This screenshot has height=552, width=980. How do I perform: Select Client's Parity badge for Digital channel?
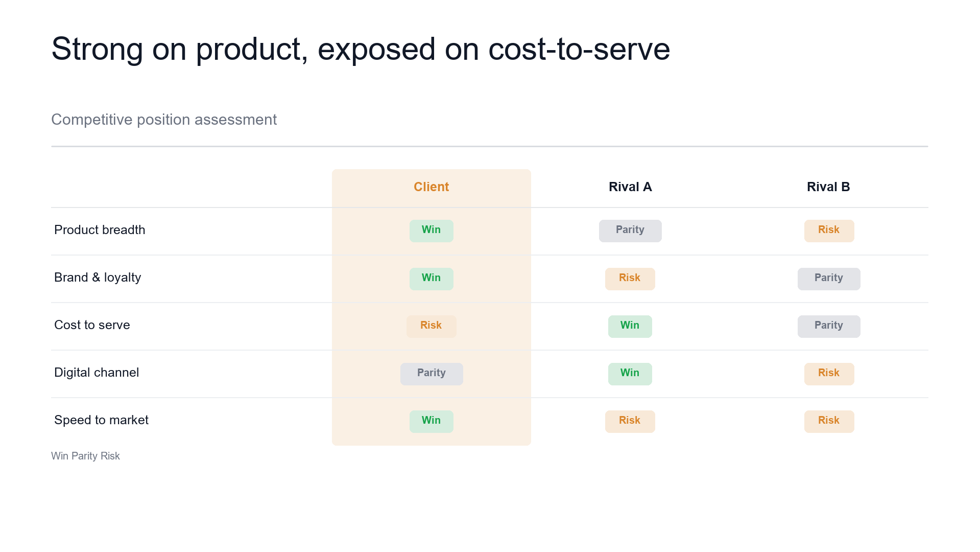click(432, 374)
